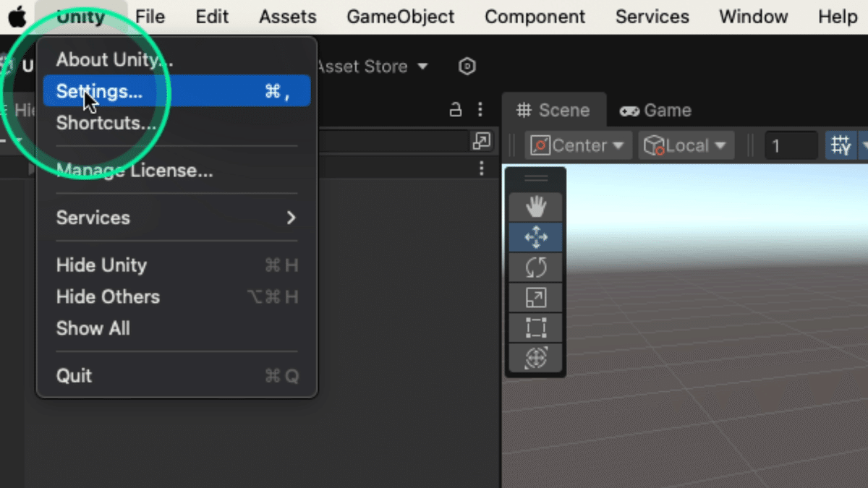Click the search-by-type icon in Hierarchy

[x=481, y=141]
